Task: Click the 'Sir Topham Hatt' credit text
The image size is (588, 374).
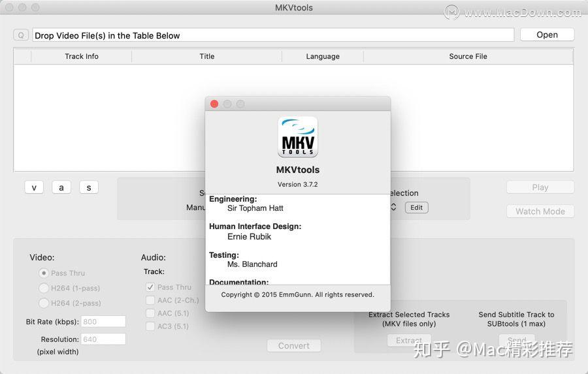Action: (x=255, y=208)
